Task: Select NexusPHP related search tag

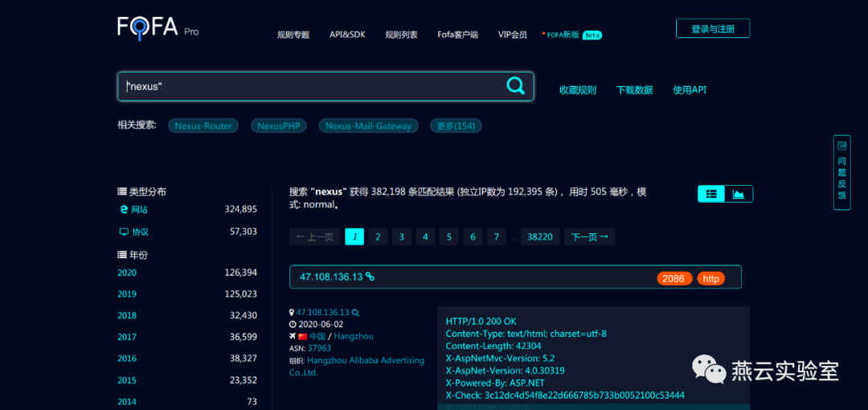Action: point(278,125)
